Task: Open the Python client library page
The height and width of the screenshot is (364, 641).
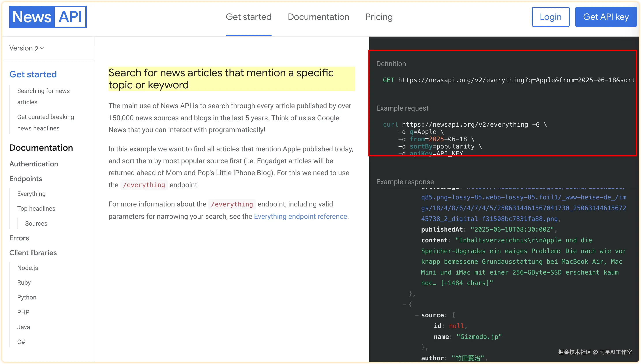Action: 26,297
